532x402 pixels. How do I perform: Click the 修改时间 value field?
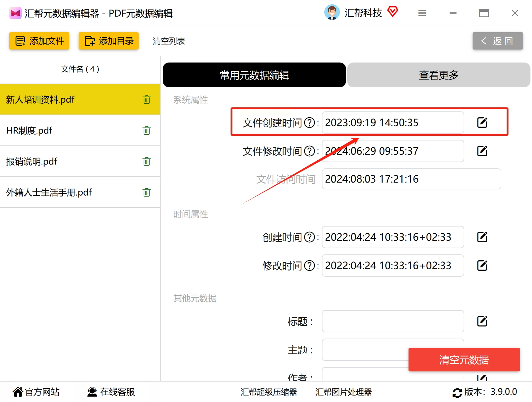(393, 266)
